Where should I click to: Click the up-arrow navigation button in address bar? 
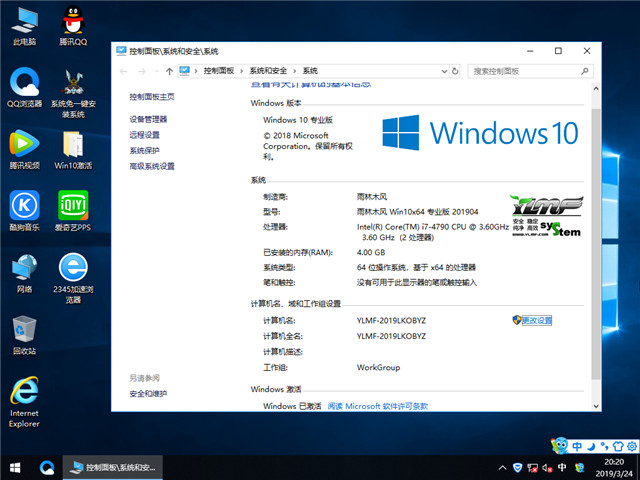click(170, 71)
